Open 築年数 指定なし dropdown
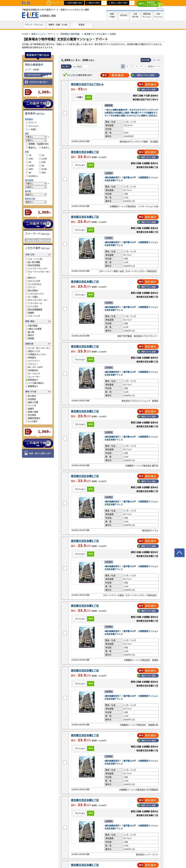 pos(36,195)
